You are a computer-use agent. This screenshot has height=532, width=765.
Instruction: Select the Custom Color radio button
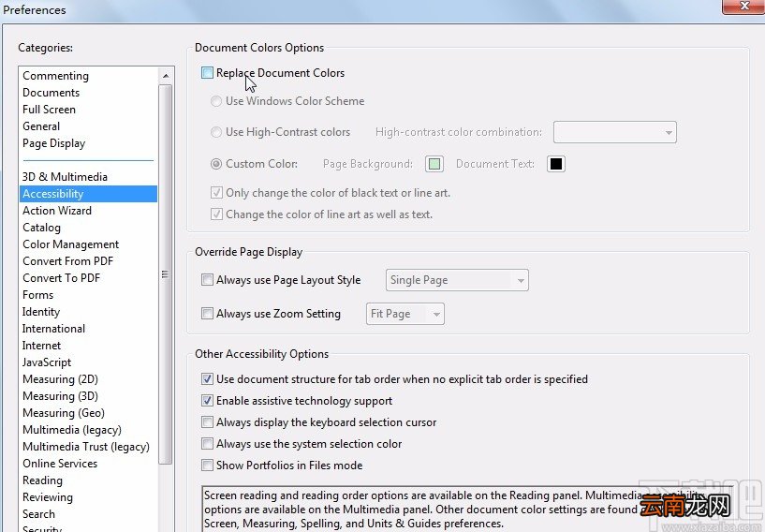pyautogui.click(x=215, y=164)
